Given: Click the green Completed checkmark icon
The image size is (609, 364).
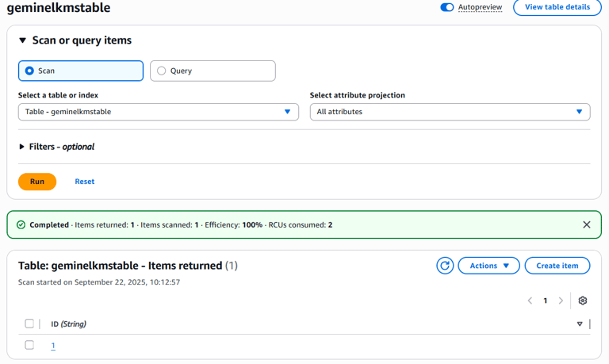Looking at the screenshot, I should [x=21, y=224].
